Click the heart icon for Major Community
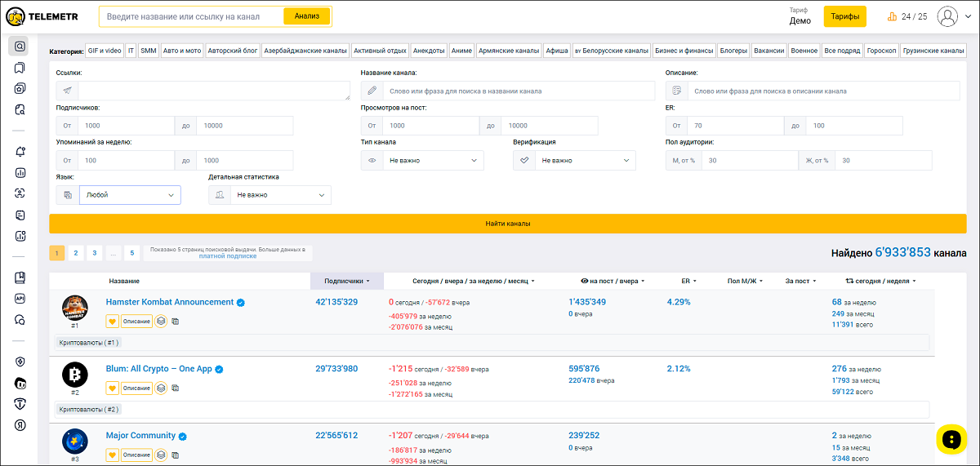980x466 pixels. click(x=113, y=455)
